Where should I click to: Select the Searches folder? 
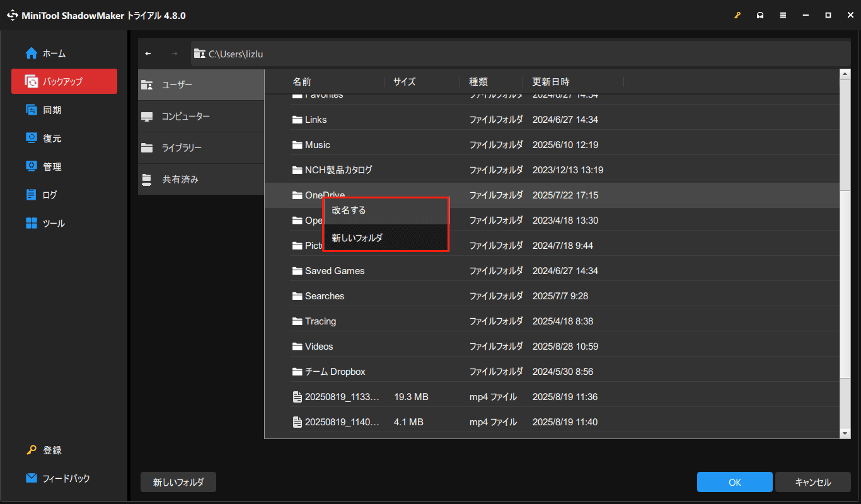click(x=552, y=296)
